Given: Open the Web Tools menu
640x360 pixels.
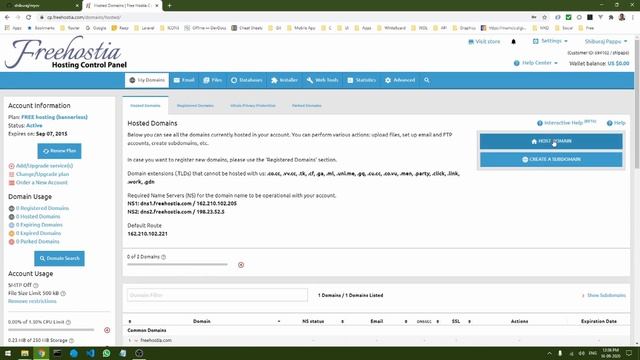Looking at the screenshot, I should [322, 80].
